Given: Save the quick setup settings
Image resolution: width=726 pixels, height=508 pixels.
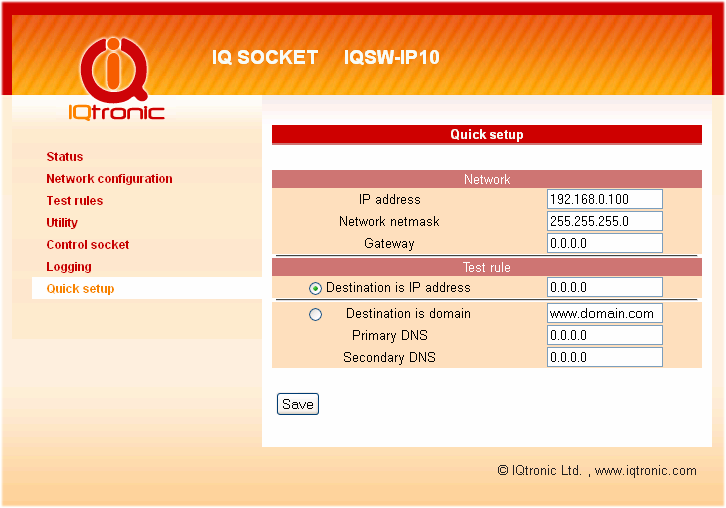Looking at the screenshot, I should point(298,404).
